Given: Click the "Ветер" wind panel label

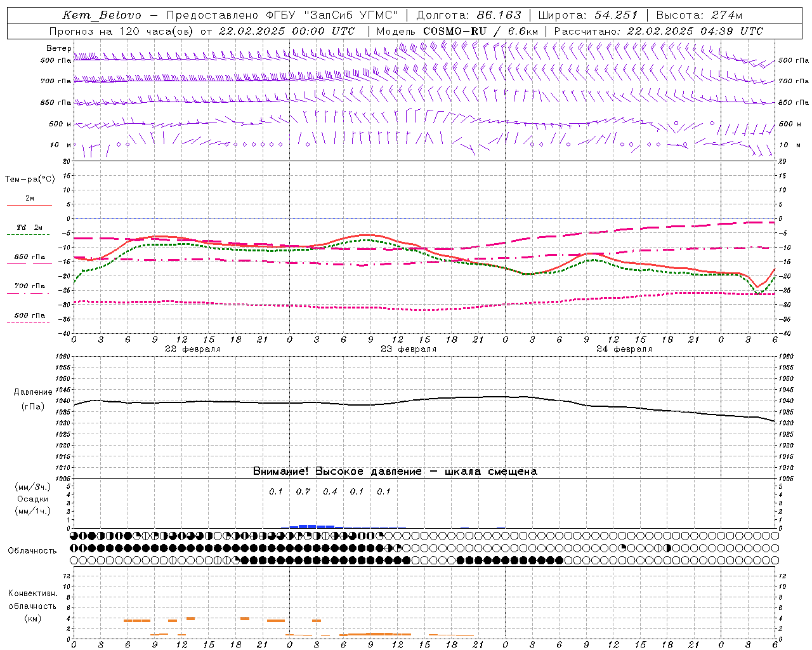Looking at the screenshot, I should point(58,48).
